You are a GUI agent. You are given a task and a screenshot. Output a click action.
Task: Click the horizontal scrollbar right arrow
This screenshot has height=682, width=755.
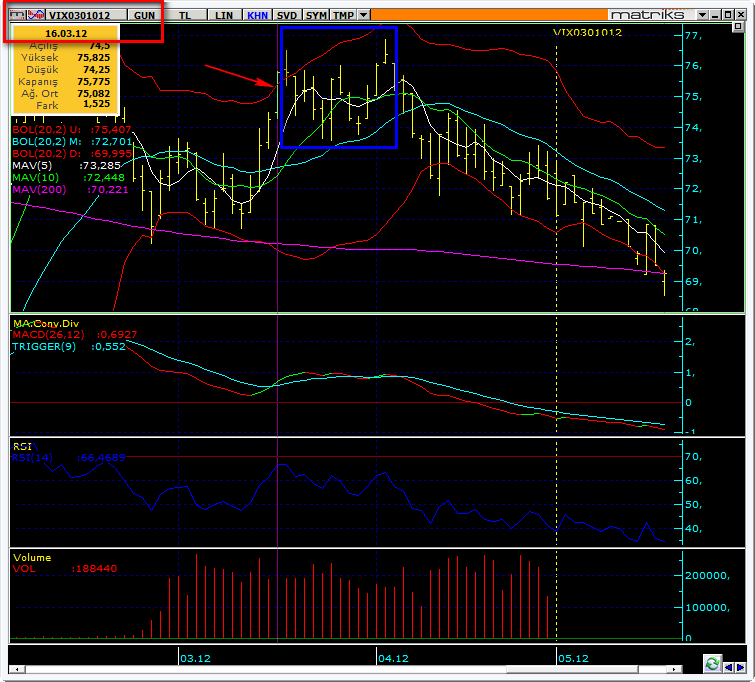(x=674, y=669)
